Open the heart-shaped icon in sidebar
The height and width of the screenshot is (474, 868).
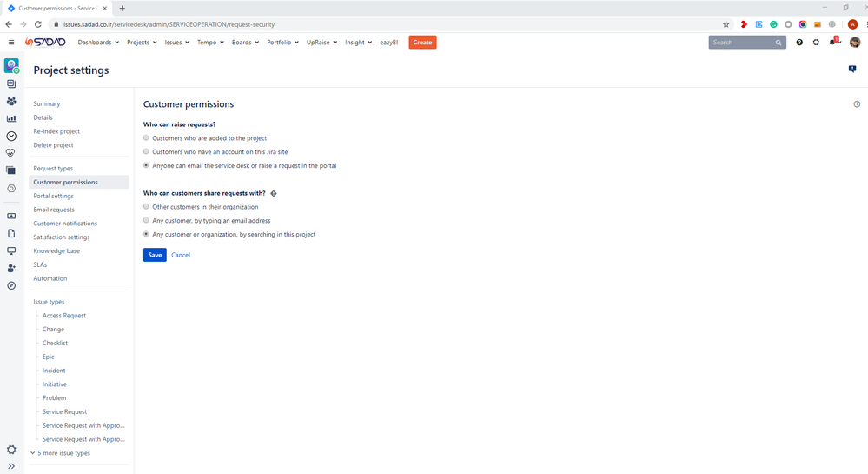pyautogui.click(x=11, y=153)
